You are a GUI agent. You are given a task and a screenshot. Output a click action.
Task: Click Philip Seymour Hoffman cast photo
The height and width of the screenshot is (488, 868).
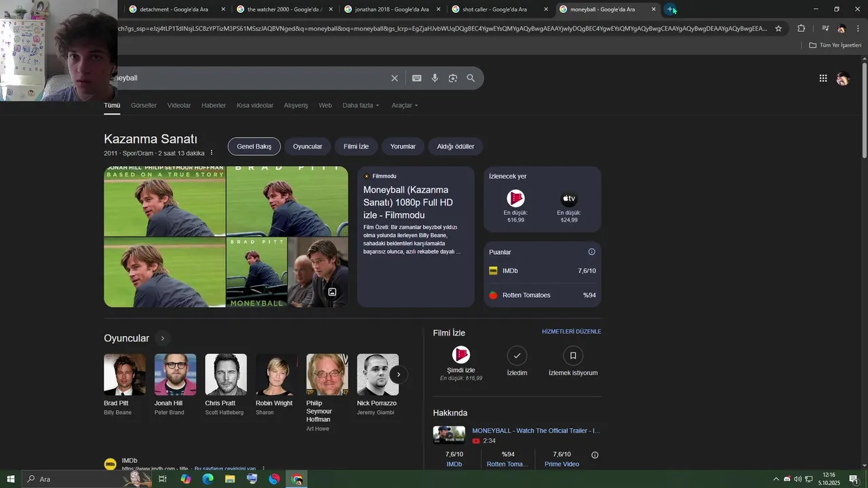328,374
